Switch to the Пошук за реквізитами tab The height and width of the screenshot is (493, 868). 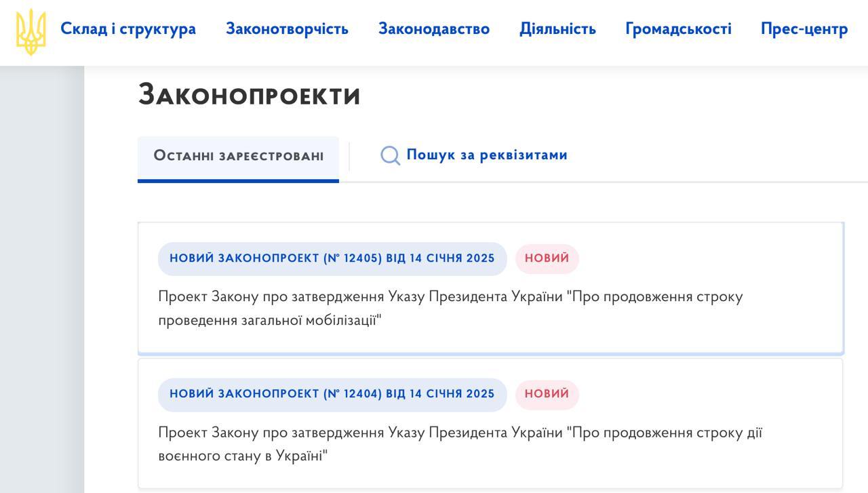pyautogui.click(x=486, y=155)
